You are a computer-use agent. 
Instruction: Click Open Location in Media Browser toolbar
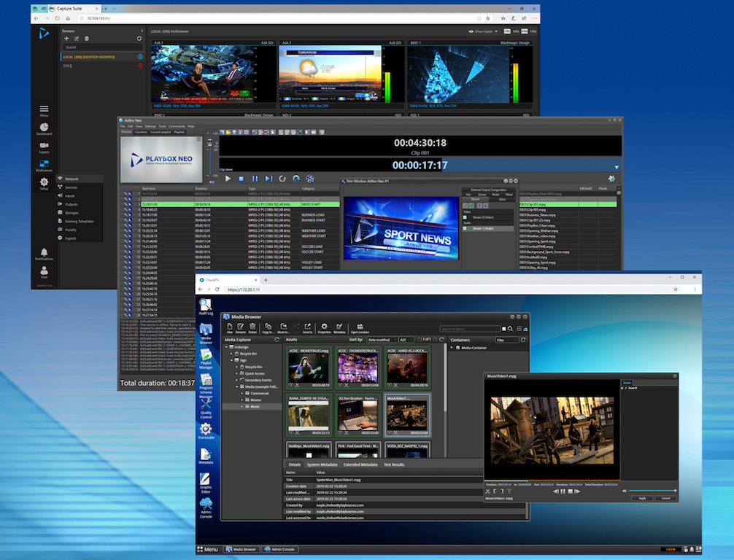point(360,328)
